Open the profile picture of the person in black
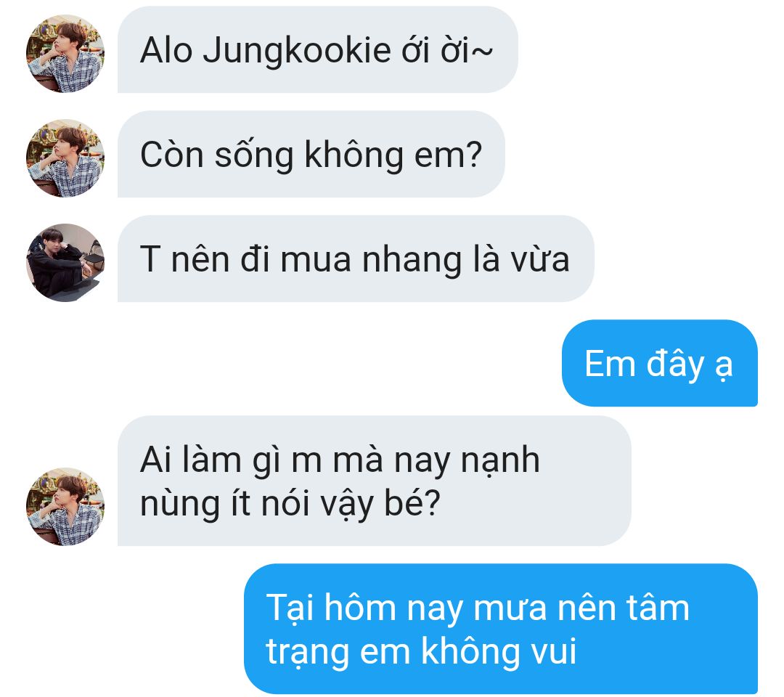 coord(65,263)
